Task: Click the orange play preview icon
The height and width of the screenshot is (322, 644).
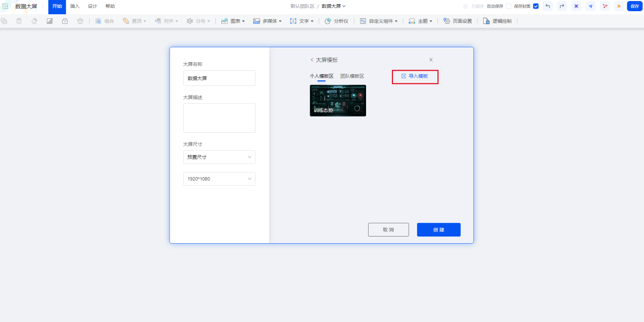Action: (x=619, y=6)
